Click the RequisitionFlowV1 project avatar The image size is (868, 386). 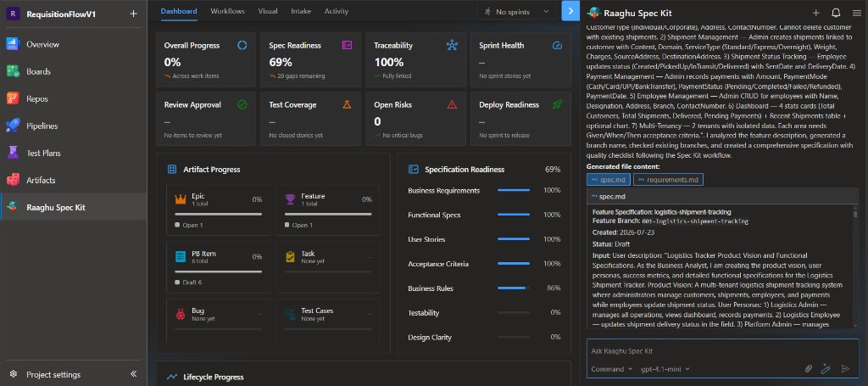[13, 14]
